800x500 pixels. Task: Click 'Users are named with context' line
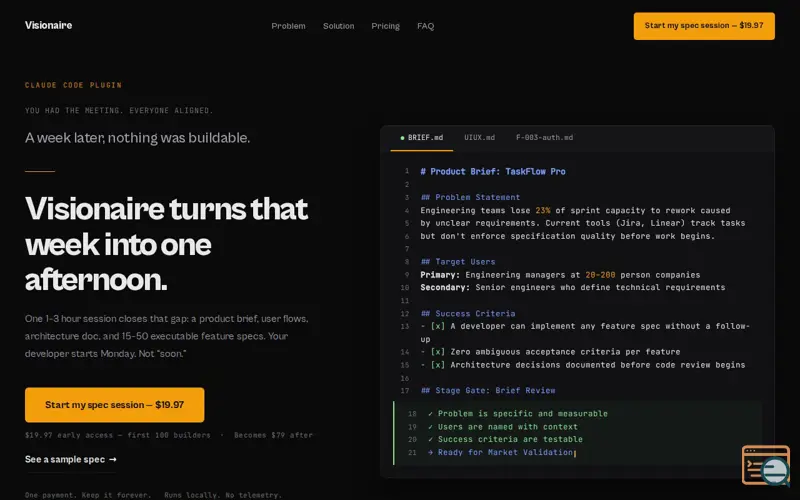503,427
